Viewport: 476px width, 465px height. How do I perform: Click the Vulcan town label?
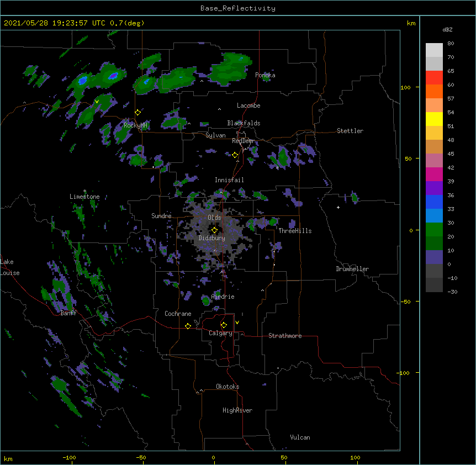pos(300,437)
